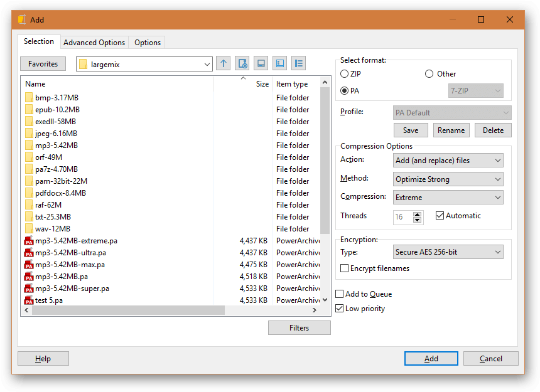This screenshot has width=540, height=392.
Task: Click the file list horizontal scrollbar
Action: pos(126,310)
